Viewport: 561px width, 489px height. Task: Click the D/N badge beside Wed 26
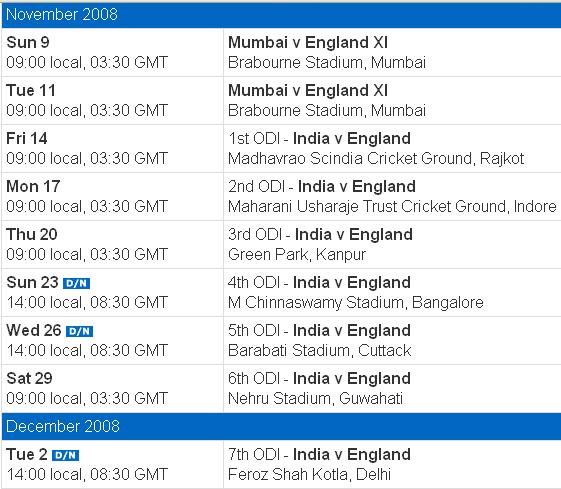[79, 331]
